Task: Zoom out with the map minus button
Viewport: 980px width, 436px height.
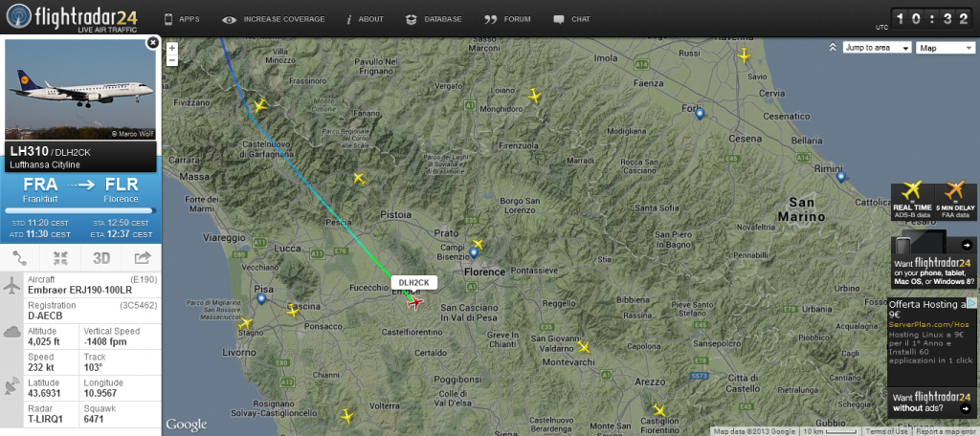Action: pos(172,60)
